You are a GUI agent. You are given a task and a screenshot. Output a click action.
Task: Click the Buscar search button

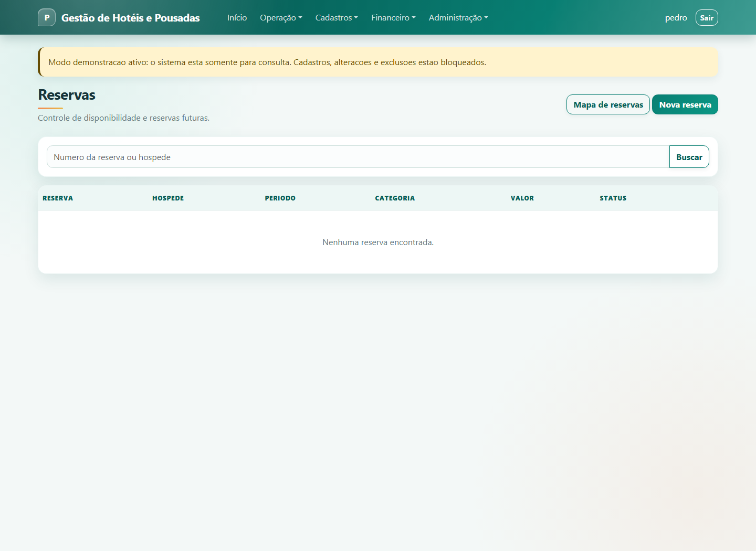tap(689, 157)
